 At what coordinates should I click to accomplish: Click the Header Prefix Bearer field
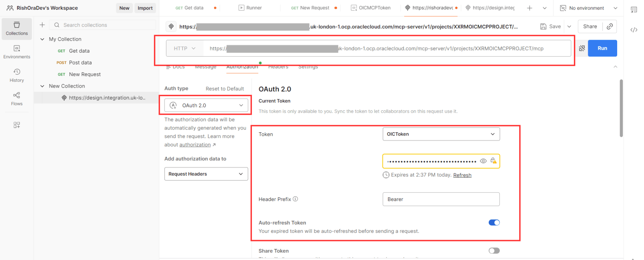pyautogui.click(x=441, y=199)
